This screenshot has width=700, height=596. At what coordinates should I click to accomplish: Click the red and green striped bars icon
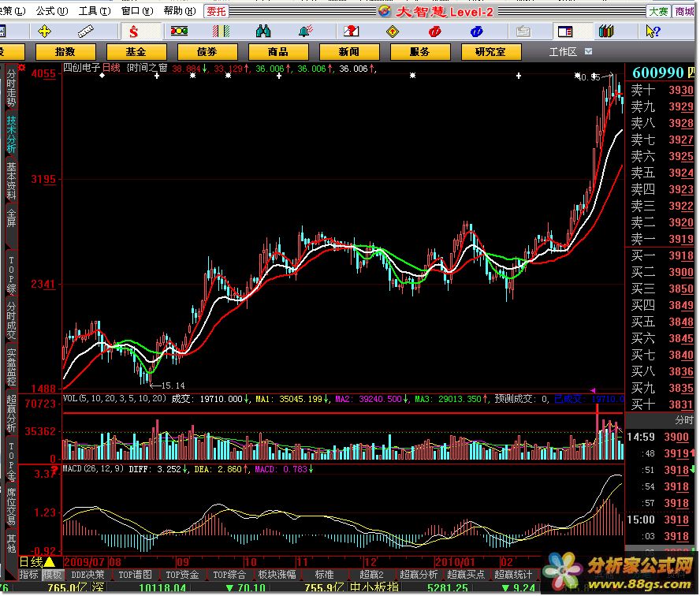221,32
